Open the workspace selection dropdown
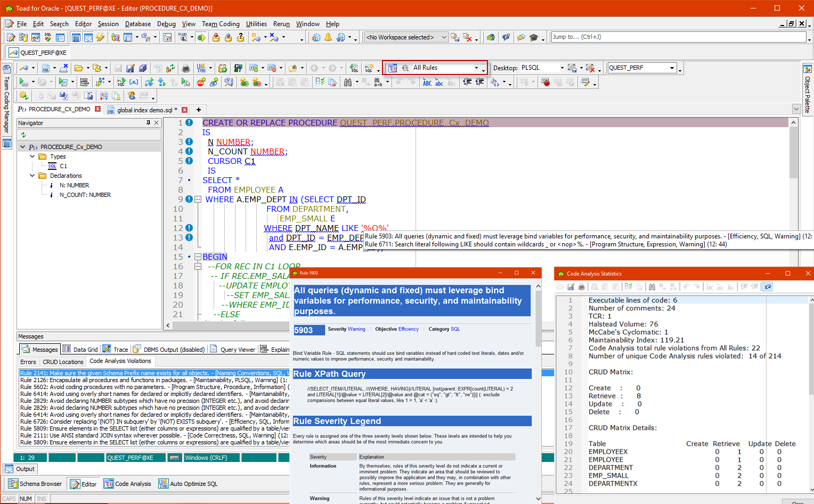Viewport: 814px width, 504px height. click(445, 37)
